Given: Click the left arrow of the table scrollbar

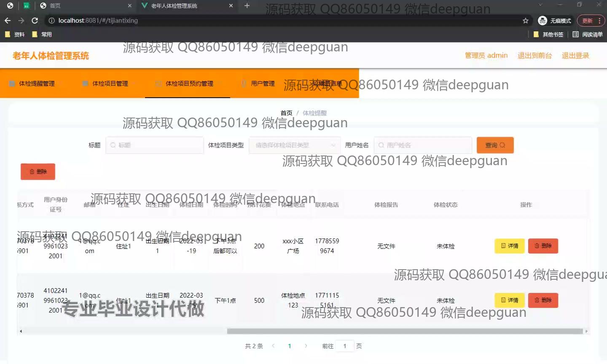Looking at the screenshot, I should [21, 331].
